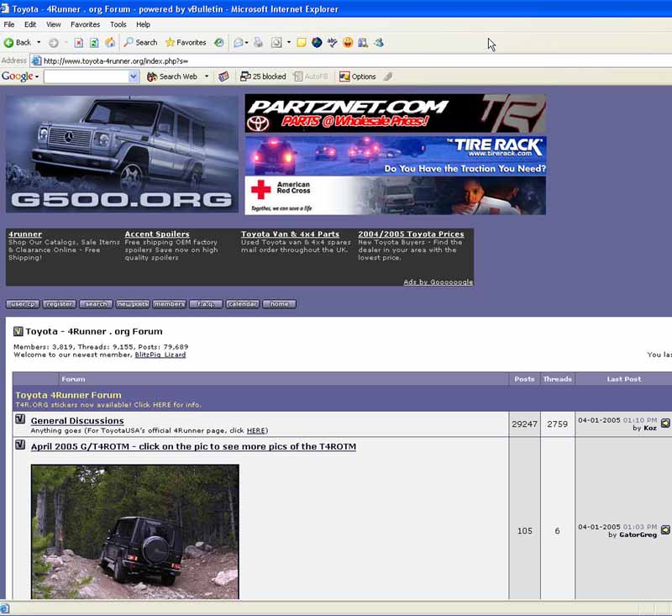Open the Edit menu
672x616 pixels.
[x=30, y=24]
